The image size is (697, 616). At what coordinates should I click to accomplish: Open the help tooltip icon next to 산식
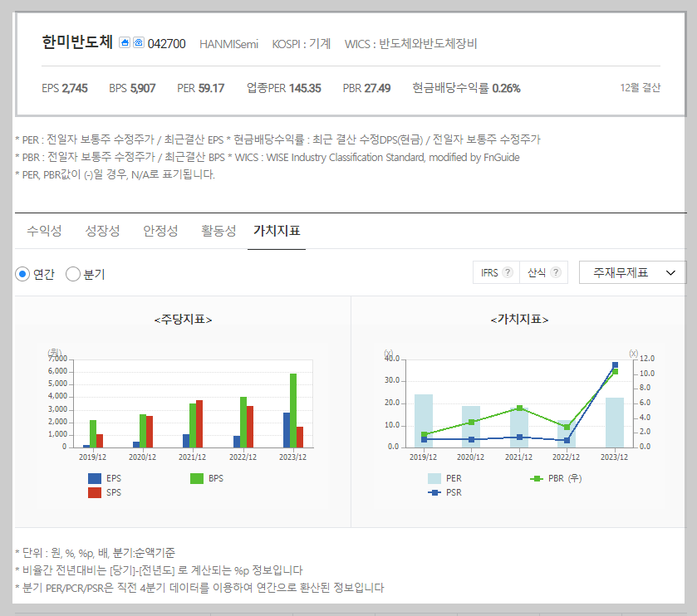pos(555,272)
